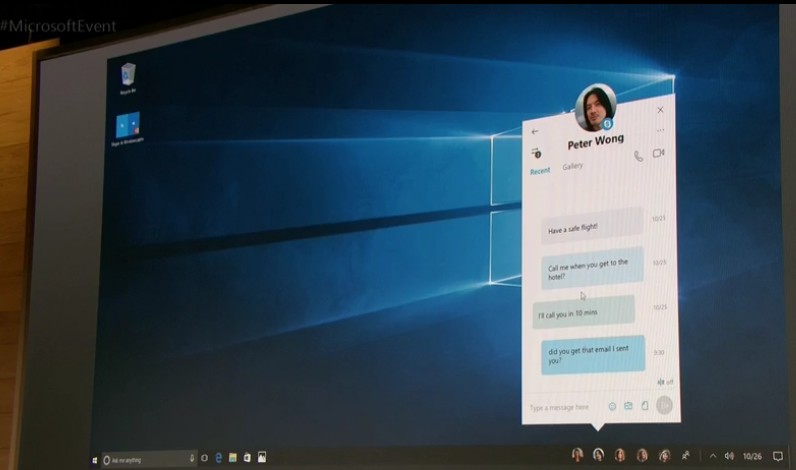The image size is (796, 470).
Task: Toggle the translation off switch above message box
Action: pyautogui.click(x=665, y=382)
